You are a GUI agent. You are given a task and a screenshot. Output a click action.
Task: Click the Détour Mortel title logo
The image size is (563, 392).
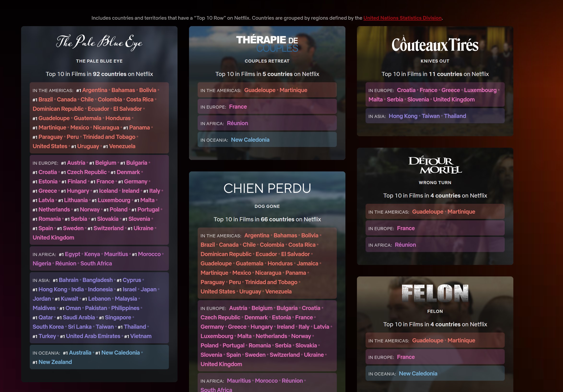coord(435,165)
